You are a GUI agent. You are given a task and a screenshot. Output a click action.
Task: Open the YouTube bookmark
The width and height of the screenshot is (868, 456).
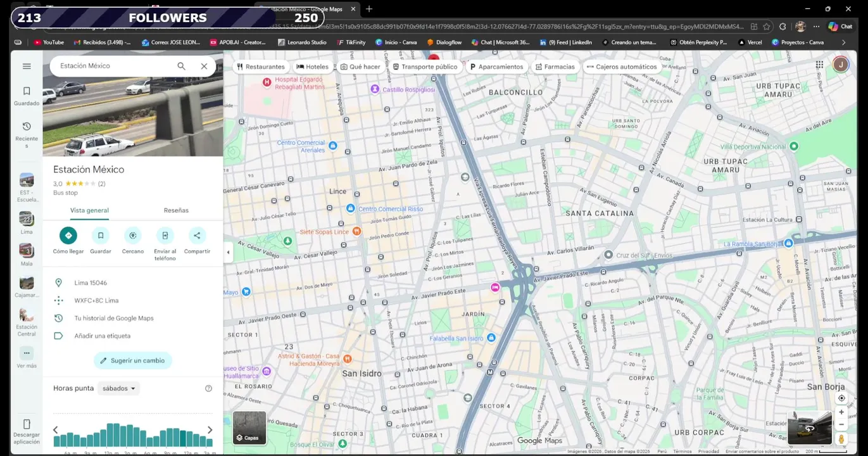[x=49, y=42]
